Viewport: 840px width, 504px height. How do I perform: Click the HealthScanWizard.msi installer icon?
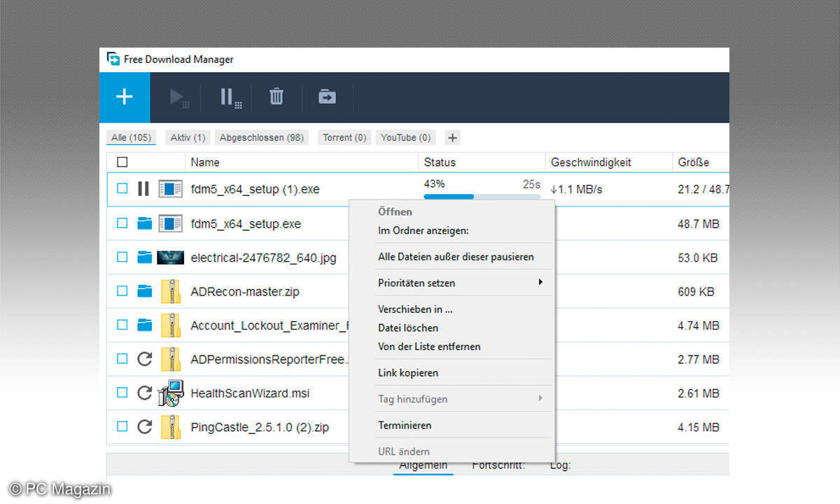point(170,393)
